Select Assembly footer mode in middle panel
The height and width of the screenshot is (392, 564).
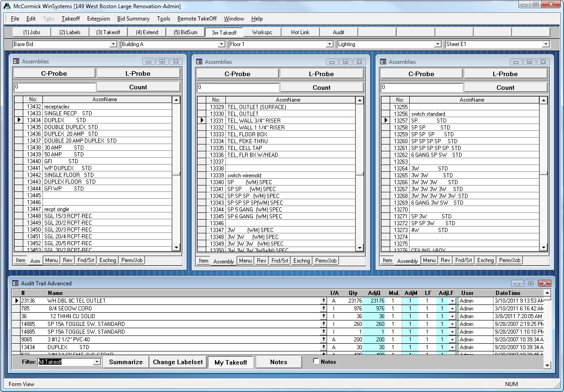pyautogui.click(x=224, y=261)
